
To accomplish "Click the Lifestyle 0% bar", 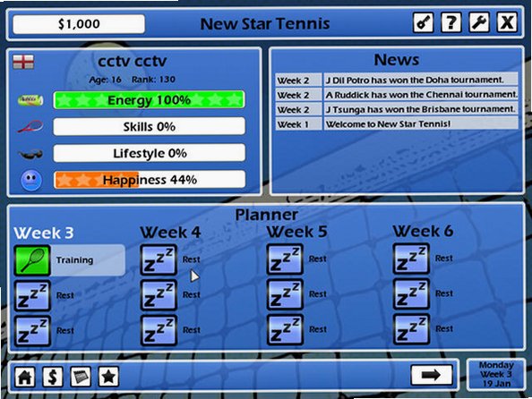I will [x=149, y=153].
